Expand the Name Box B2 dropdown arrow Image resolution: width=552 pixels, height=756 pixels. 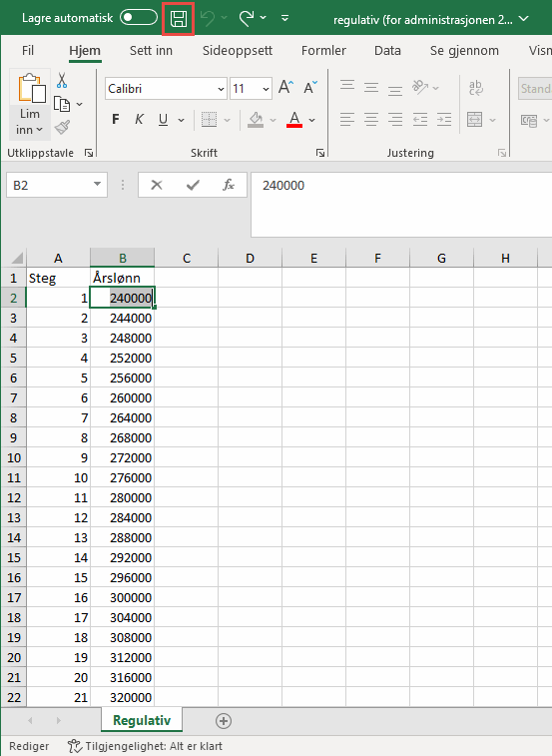click(x=97, y=185)
